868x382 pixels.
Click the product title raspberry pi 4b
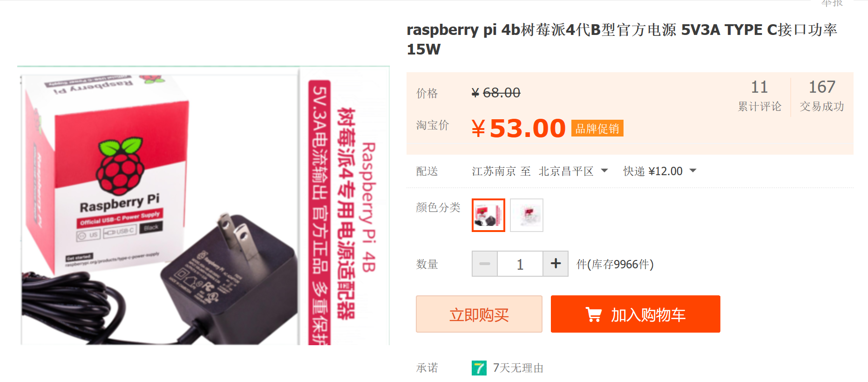tap(622, 39)
